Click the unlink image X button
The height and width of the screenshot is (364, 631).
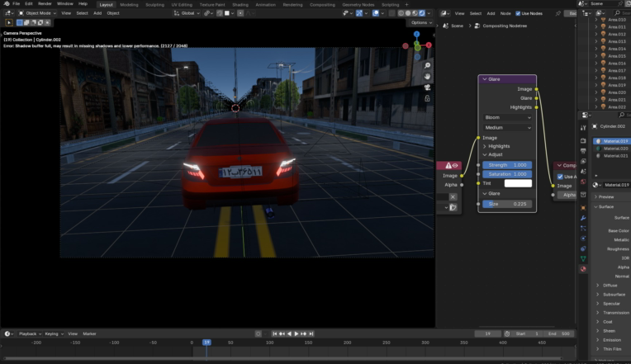click(453, 196)
